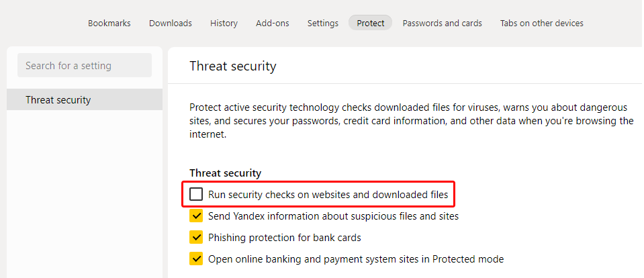
Task: Switch to the Downloads tab
Action: [170, 23]
